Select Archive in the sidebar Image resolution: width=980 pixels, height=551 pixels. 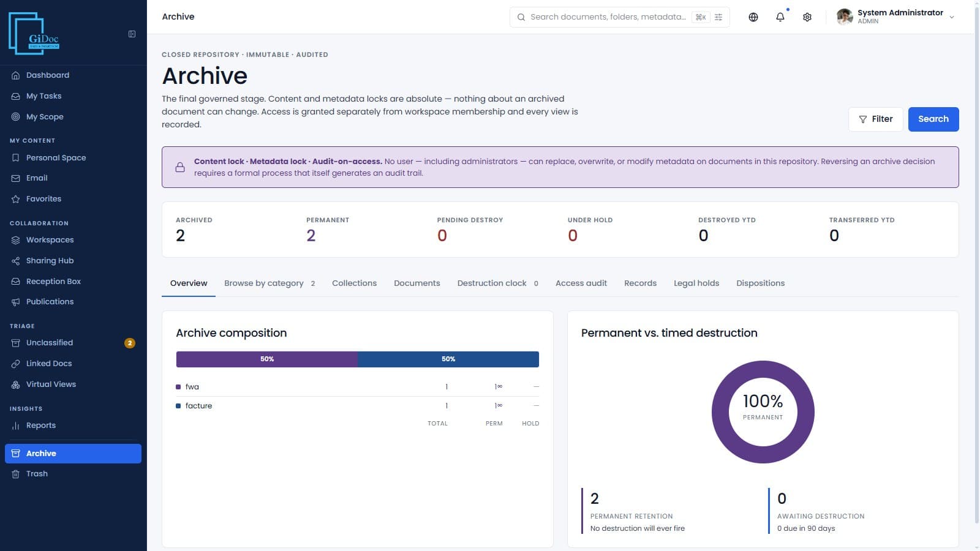click(x=73, y=454)
